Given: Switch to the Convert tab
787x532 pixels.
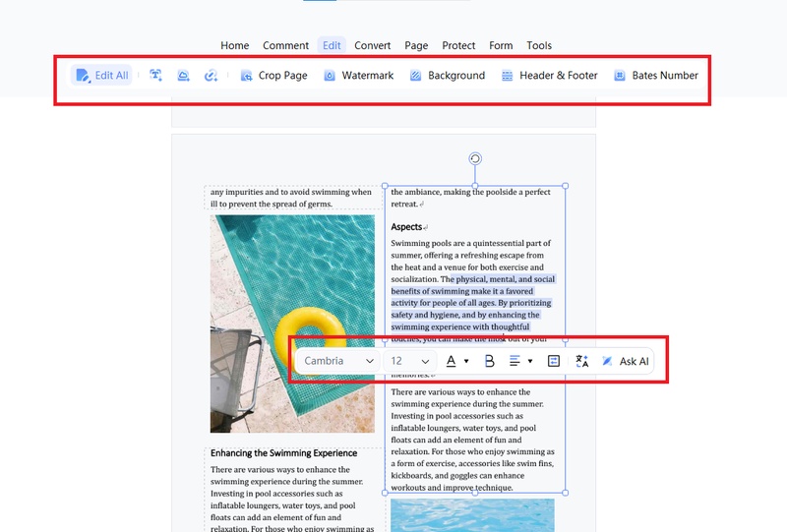Looking at the screenshot, I should 373,45.
